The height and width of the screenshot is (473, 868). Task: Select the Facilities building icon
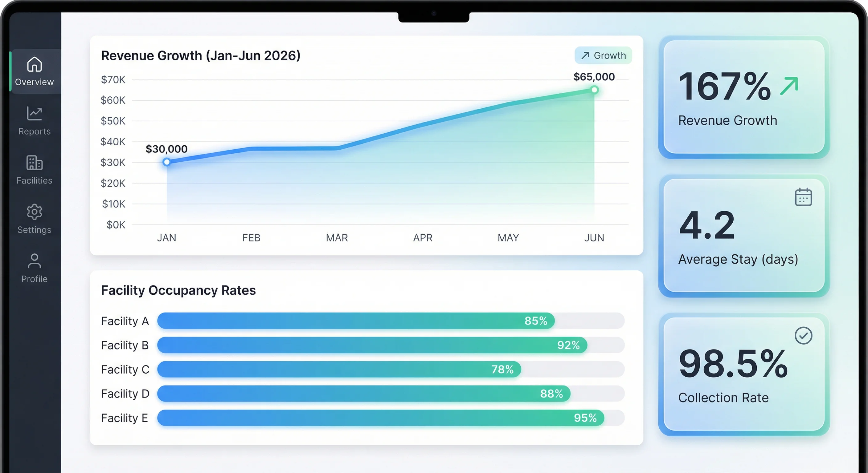[35, 163]
